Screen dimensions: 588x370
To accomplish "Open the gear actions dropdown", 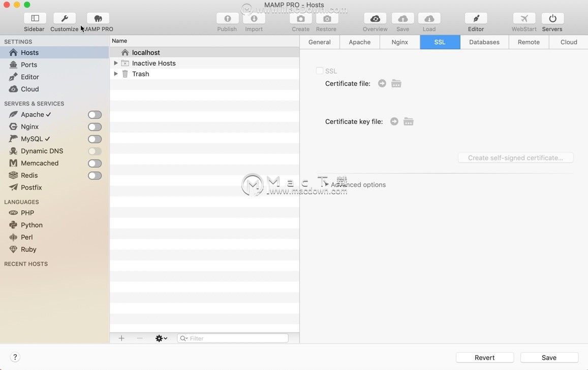I will 161,338.
